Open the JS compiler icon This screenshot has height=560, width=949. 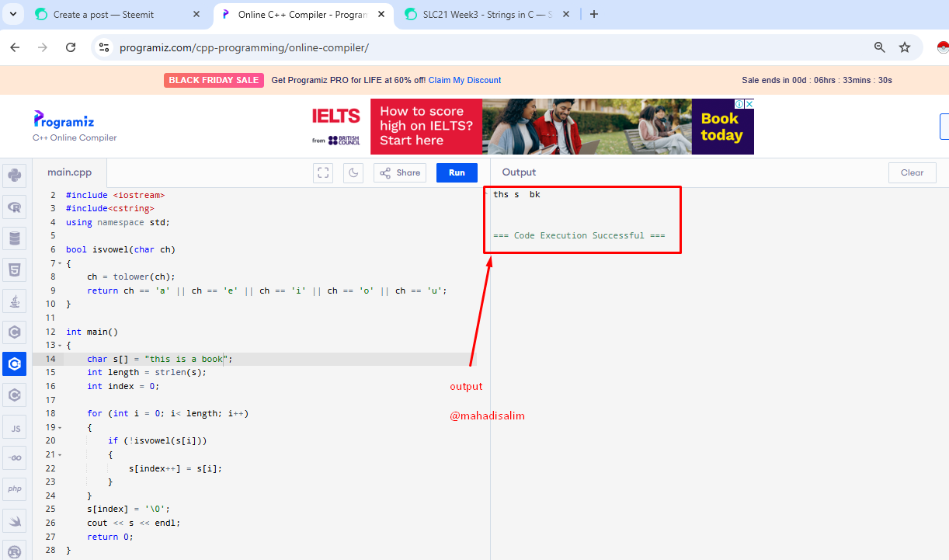point(14,427)
